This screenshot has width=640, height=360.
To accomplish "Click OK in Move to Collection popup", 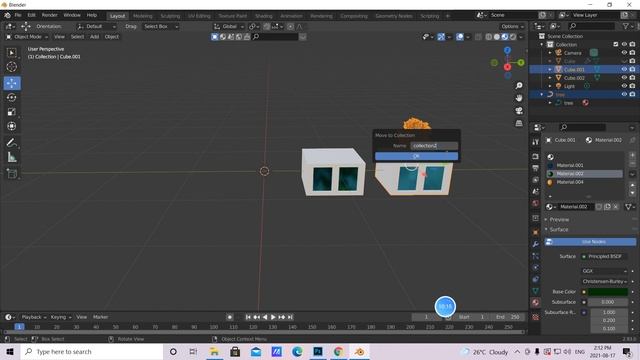I will pos(416,156).
